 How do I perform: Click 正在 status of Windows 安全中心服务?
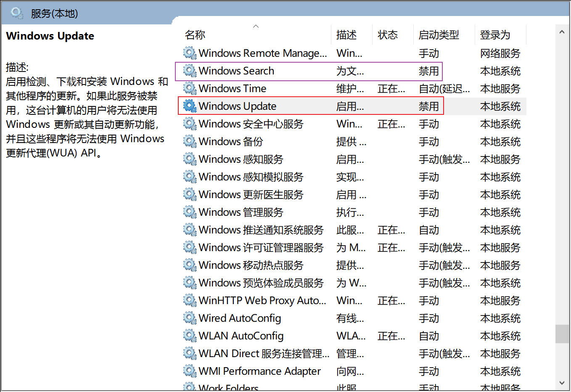tap(391, 124)
